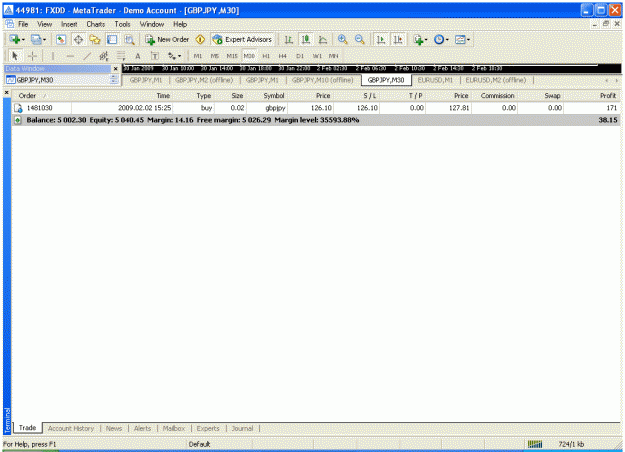Open the Profiles toolbar icon
625x452 pixels.
pyautogui.click(x=36, y=39)
